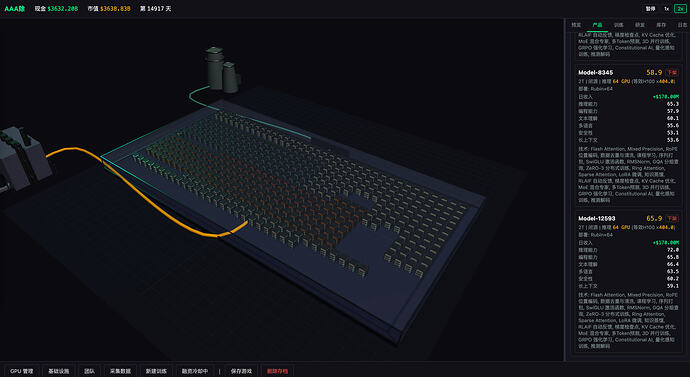Open the 训练 training tab
This screenshot has width=690, height=377.
pyautogui.click(x=618, y=25)
